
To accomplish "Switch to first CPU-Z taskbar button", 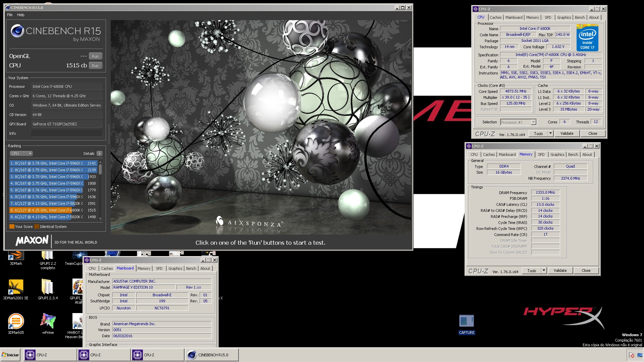I will point(50,355).
